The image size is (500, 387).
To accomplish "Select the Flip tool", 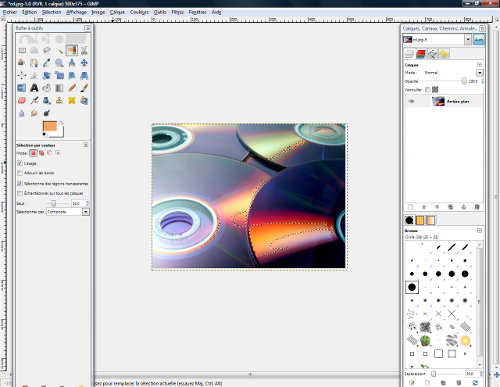I will coord(22,88).
